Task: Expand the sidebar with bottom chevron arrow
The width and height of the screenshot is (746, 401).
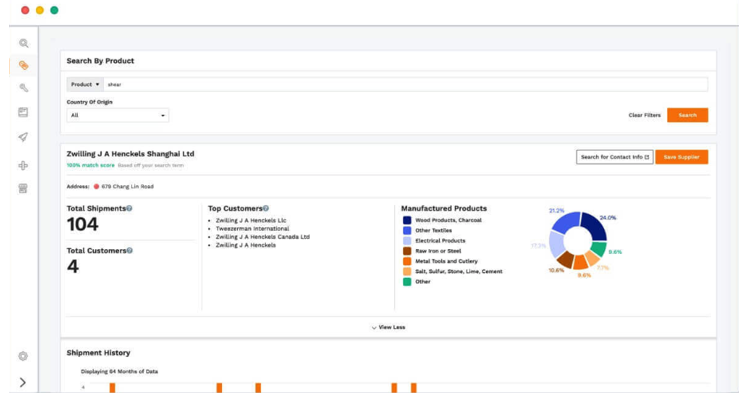Action: [23, 382]
